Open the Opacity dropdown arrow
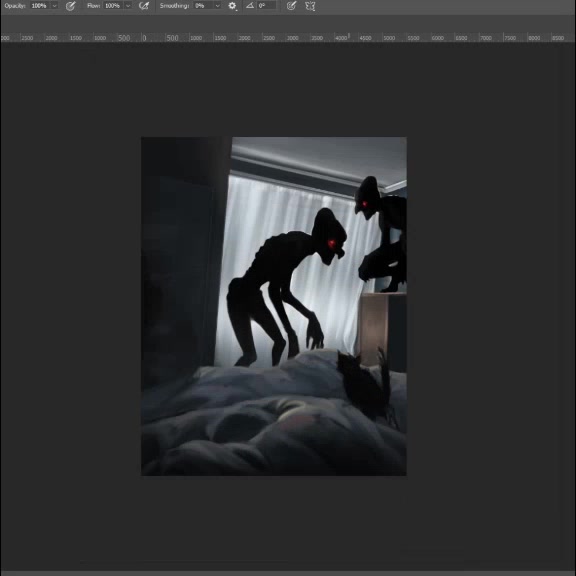This screenshot has width=576, height=576. 54,6
